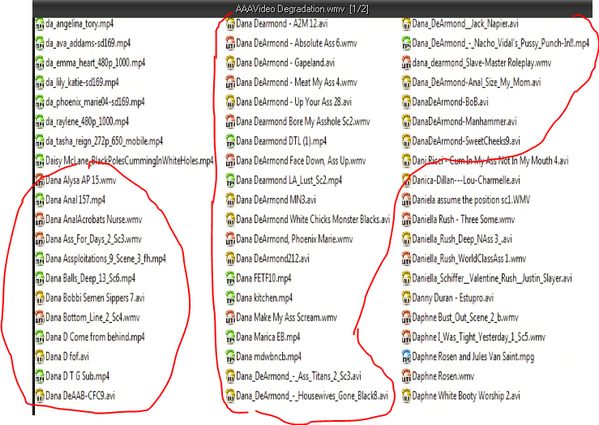599x425 pixels.
Task: Click the icon for Dana mdwbncb.mp4
Action: pos(230,357)
